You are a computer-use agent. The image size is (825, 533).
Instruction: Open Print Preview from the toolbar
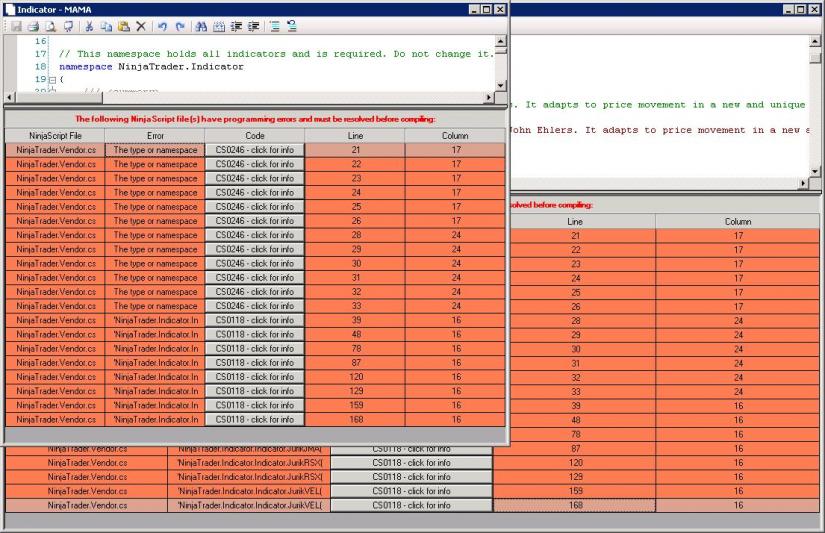click(x=51, y=26)
